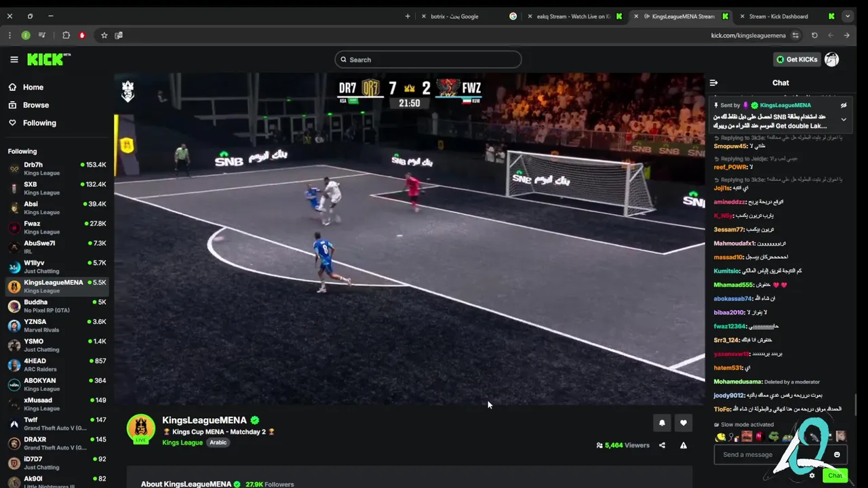Click the address bar URL kick.com/kingsleaguemena
This screenshot has width=868, height=488.
(x=748, y=35)
